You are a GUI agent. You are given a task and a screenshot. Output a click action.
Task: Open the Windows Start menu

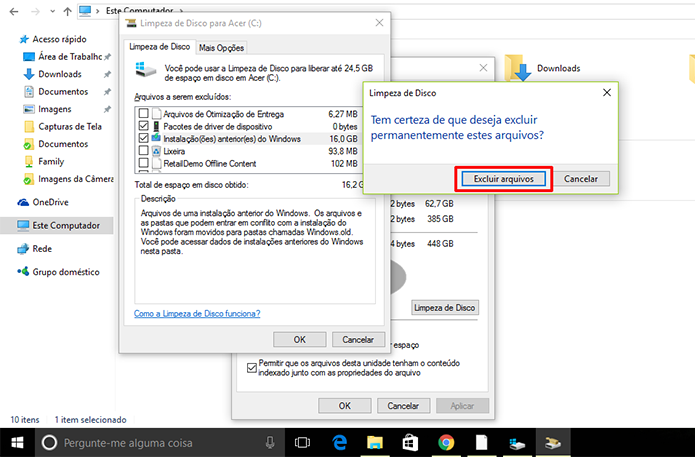(x=17, y=442)
